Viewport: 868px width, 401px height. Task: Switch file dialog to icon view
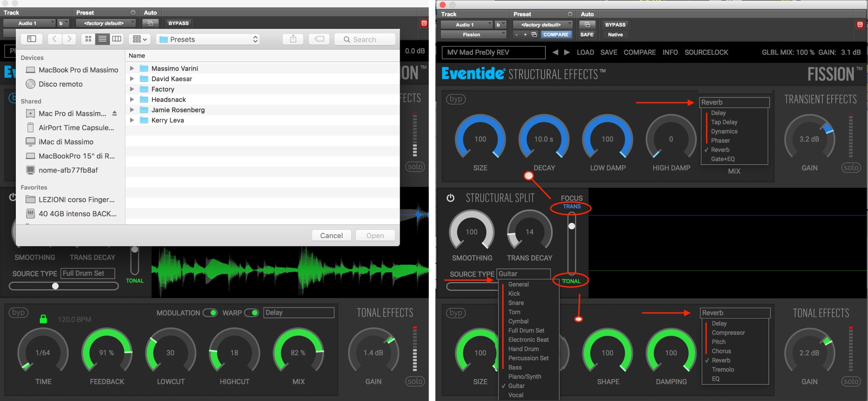89,39
